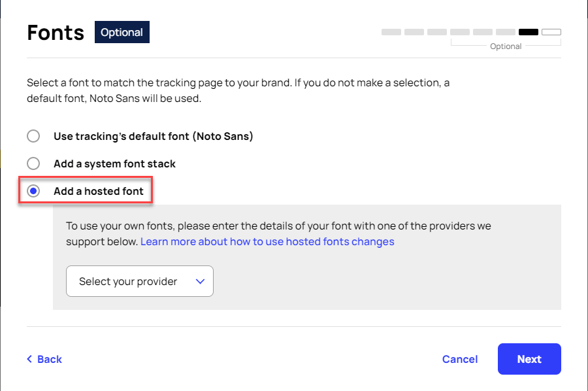588x391 pixels.
Task: Click the back chevron arrow icon
Action: [29, 359]
